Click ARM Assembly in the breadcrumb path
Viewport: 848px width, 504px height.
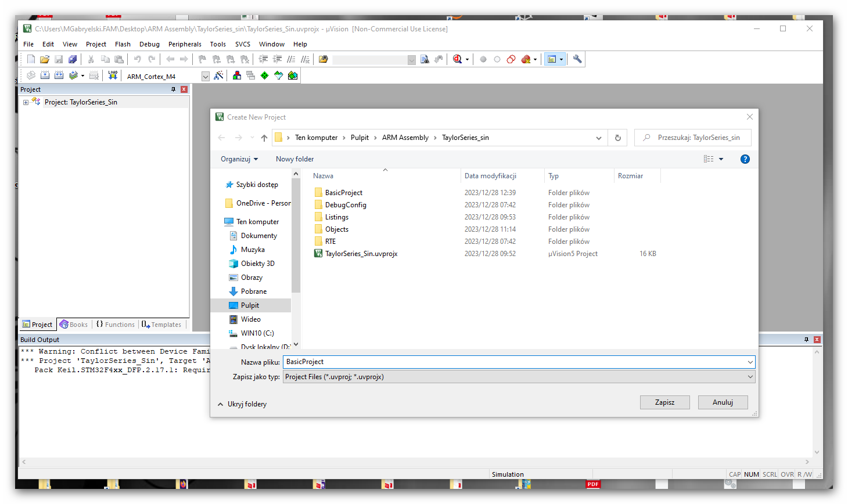(x=405, y=138)
